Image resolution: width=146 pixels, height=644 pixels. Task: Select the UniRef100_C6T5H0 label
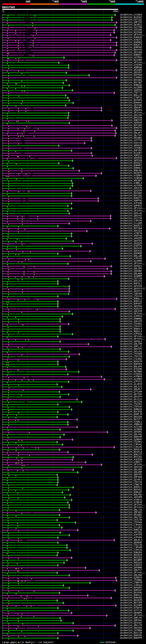(x=131, y=58)
